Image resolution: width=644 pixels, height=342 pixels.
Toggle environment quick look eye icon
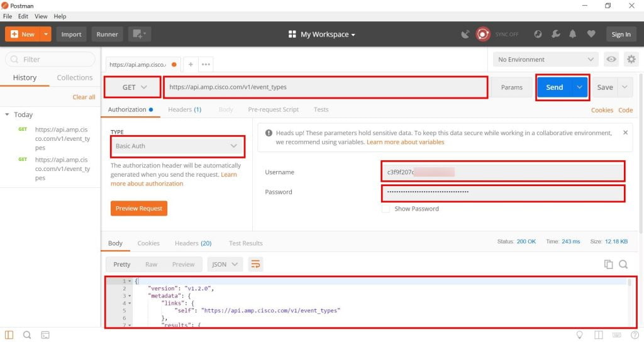coord(611,59)
